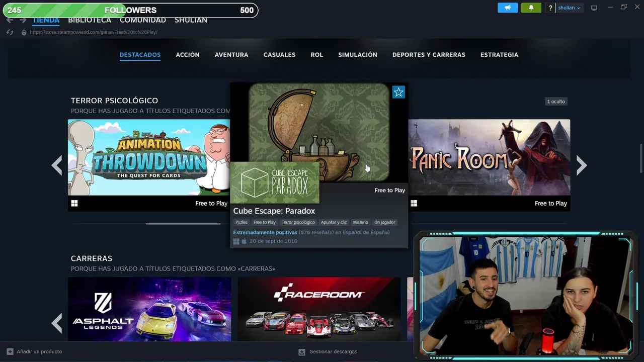Add Cube Escape: Paradox to wishlist via star
The height and width of the screenshot is (362, 644).
(398, 92)
